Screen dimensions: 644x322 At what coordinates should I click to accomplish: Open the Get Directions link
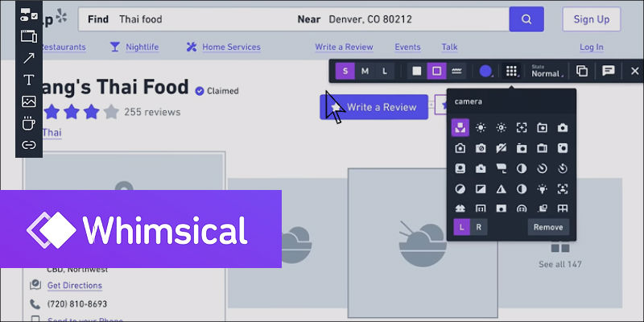75,286
